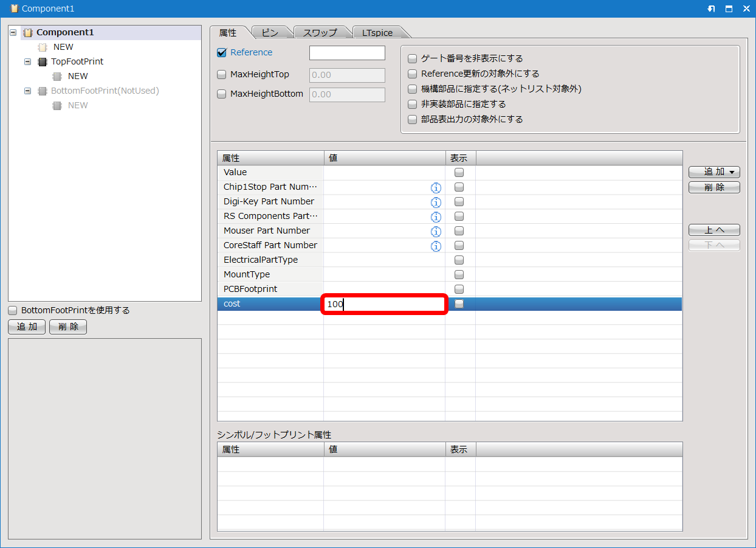
Task: Click the window pin icon in title bar
Action: click(712, 9)
